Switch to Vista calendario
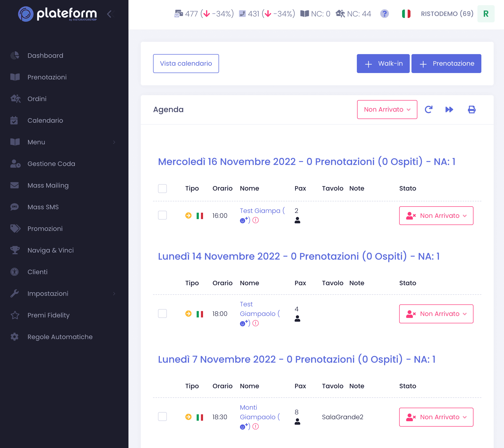The width and height of the screenshot is (504, 448). (186, 64)
